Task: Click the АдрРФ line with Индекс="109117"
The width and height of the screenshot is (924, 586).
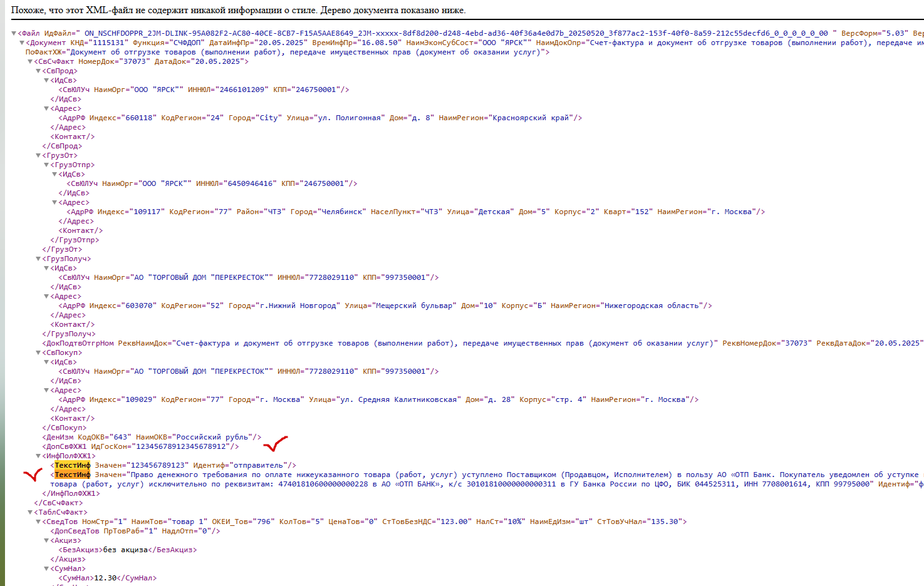Action: tap(416, 212)
